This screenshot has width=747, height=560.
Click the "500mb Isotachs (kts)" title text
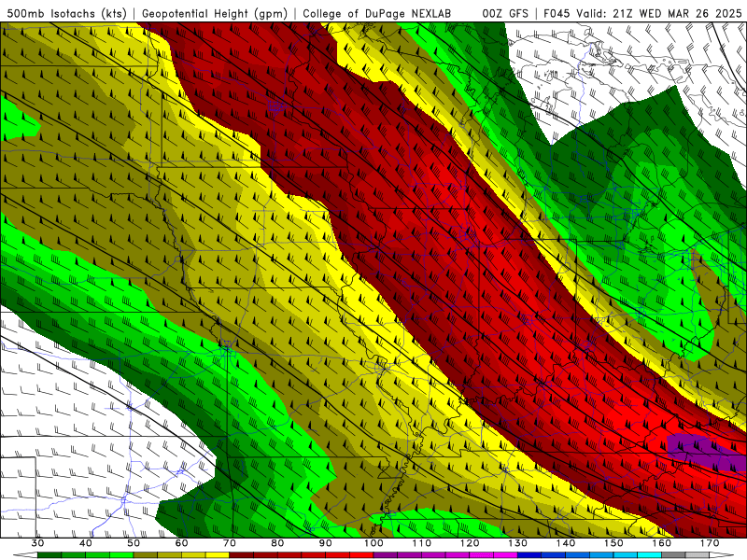(66, 13)
